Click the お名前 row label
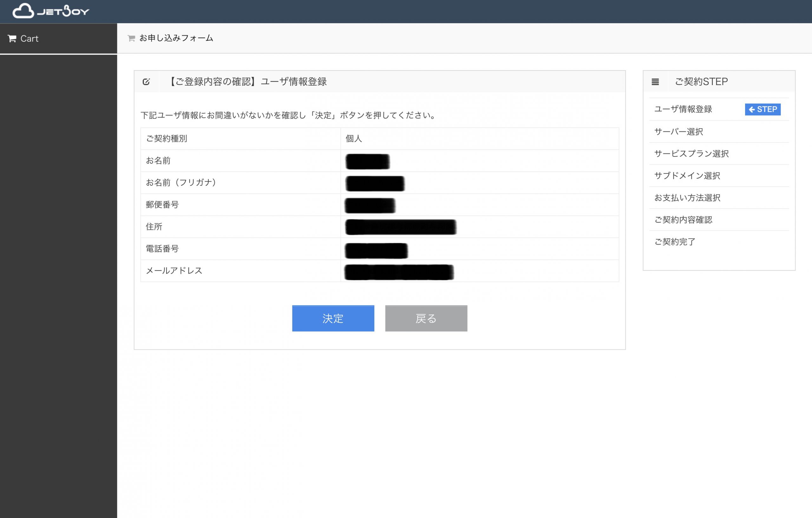This screenshot has width=812, height=518. [x=158, y=161]
